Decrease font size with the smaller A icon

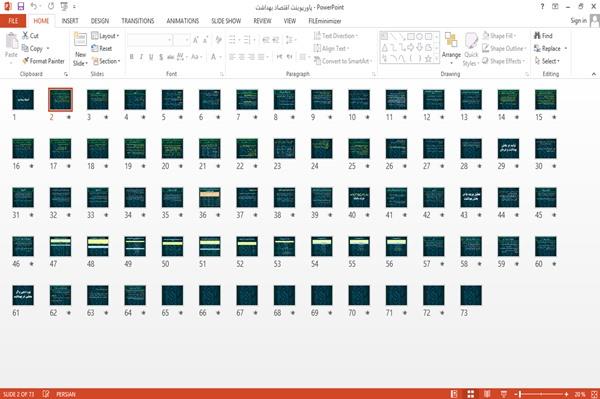(205, 40)
